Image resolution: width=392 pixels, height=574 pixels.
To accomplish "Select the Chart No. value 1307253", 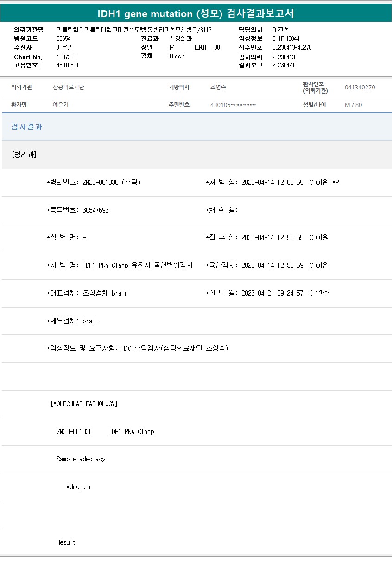I will coord(66,57).
